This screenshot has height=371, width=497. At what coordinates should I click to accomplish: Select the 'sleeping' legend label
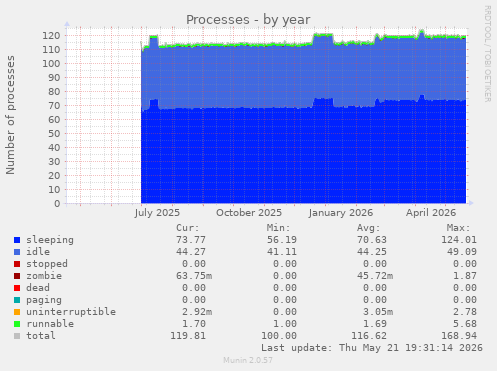(x=50, y=240)
